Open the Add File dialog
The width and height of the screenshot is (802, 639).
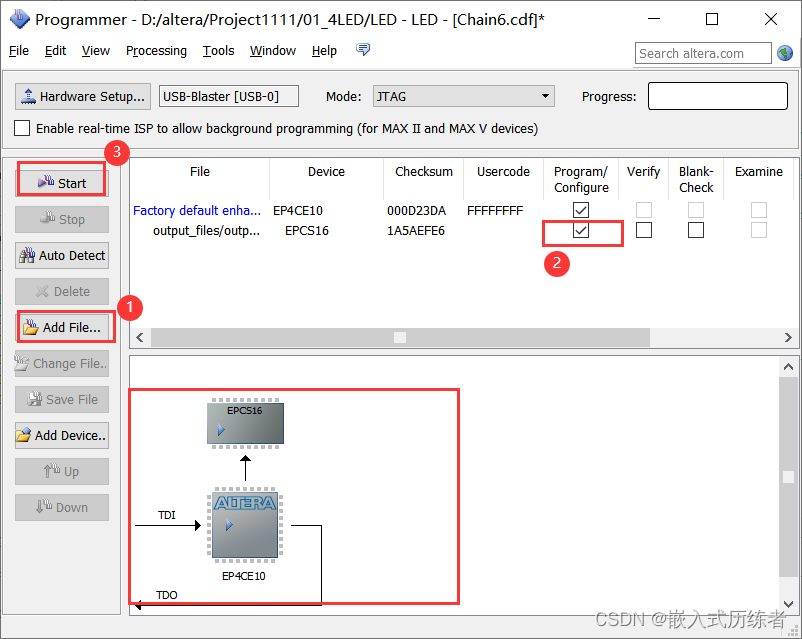pos(61,327)
